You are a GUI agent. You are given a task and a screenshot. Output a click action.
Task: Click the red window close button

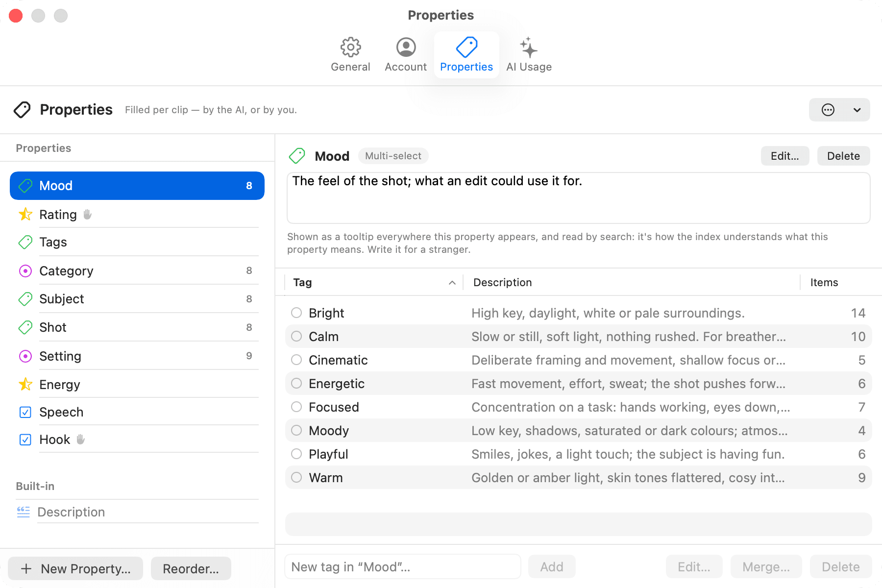(x=16, y=16)
